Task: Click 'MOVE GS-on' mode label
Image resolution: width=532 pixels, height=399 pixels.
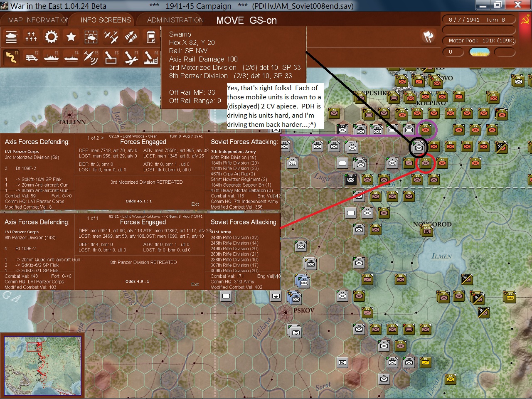Action: 246,20
